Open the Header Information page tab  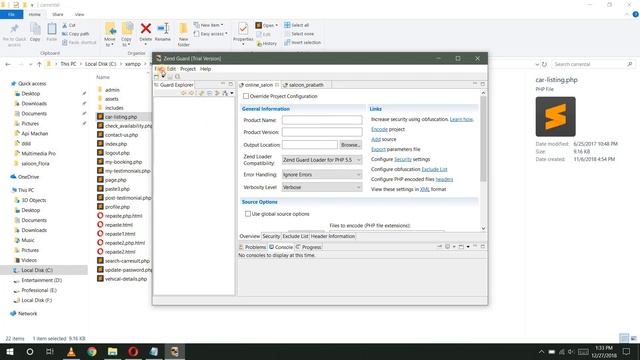coord(333,236)
